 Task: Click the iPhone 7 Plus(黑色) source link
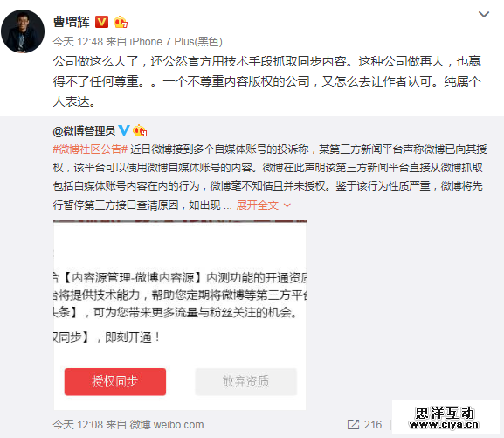tap(176, 41)
